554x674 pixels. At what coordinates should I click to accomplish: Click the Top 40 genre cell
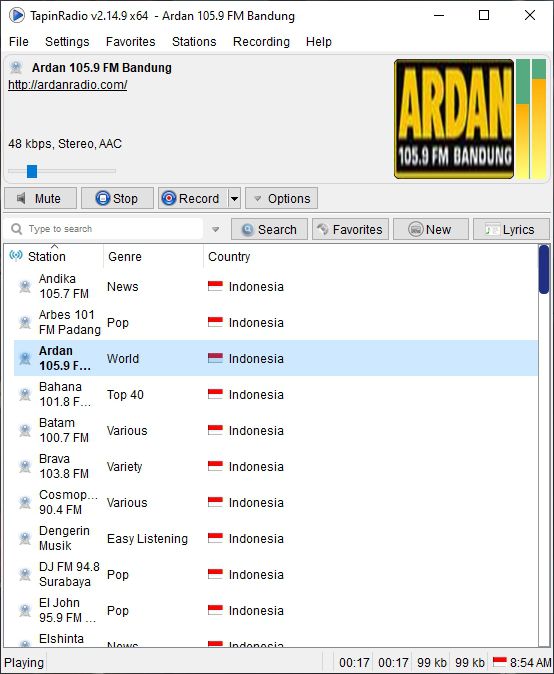[125, 395]
